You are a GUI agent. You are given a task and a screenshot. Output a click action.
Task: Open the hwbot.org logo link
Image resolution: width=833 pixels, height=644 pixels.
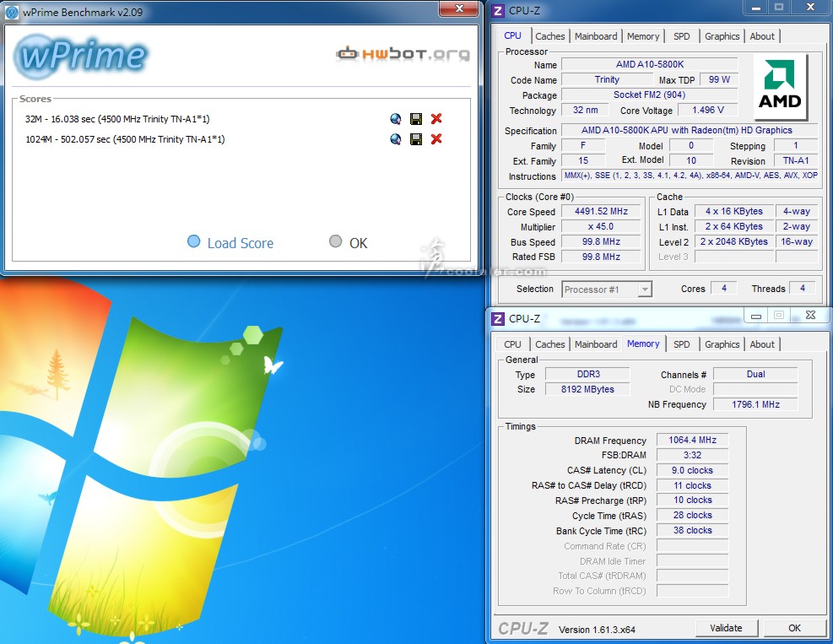pyautogui.click(x=403, y=54)
